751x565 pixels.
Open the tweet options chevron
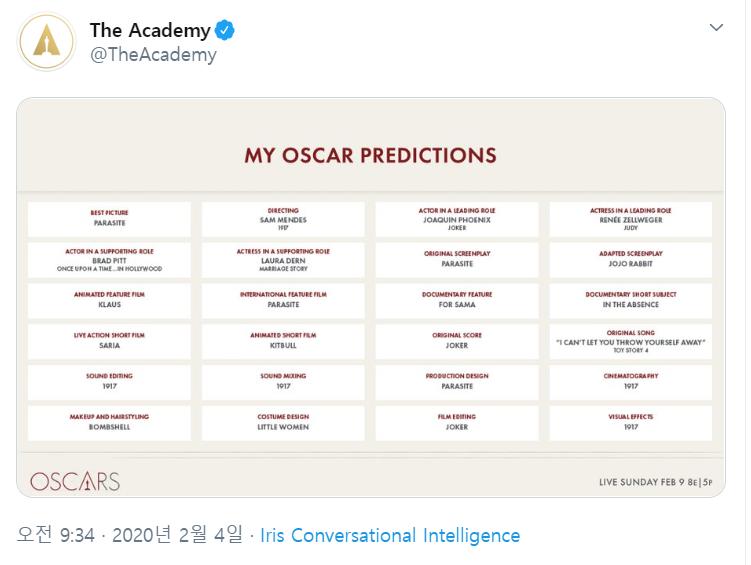tap(716, 28)
